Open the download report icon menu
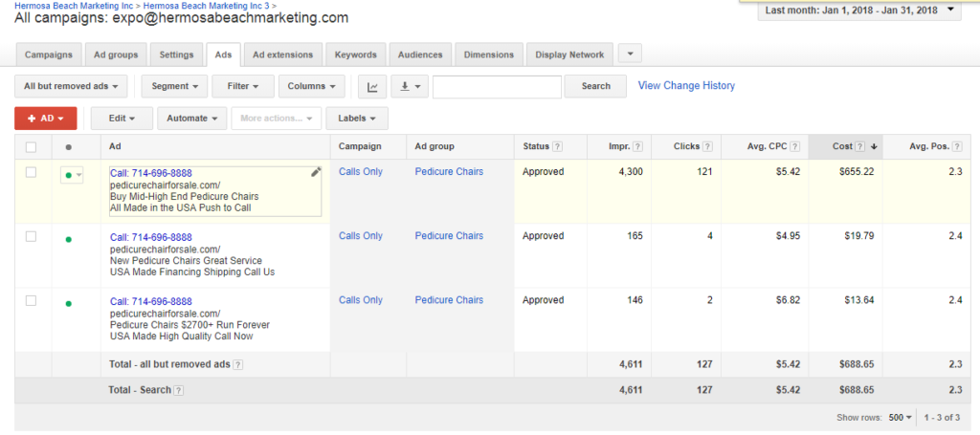This screenshot has width=980, height=435. coord(411,87)
